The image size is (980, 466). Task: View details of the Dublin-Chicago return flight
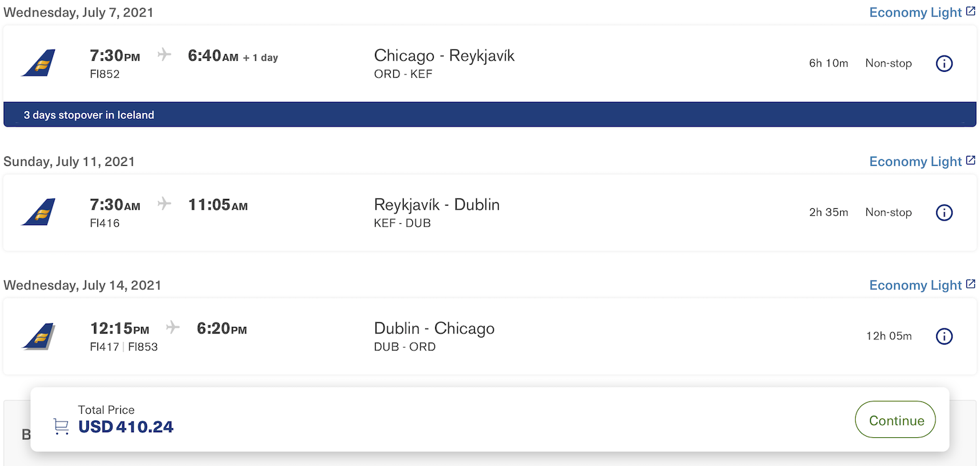[x=943, y=336]
